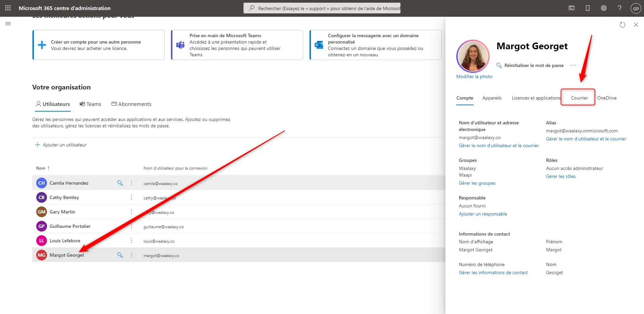Image resolution: width=644 pixels, height=314 pixels.
Task: Click Réinitialiser le mot de passe
Action: pos(534,65)
